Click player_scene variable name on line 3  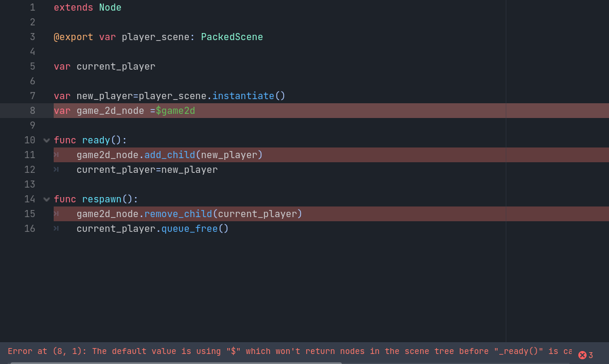pos(155,37)
